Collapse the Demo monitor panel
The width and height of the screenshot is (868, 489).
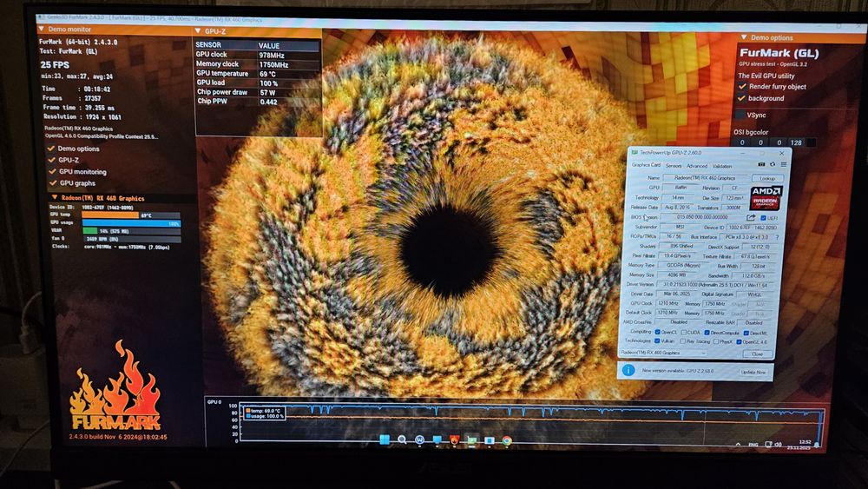pos(41,29)
